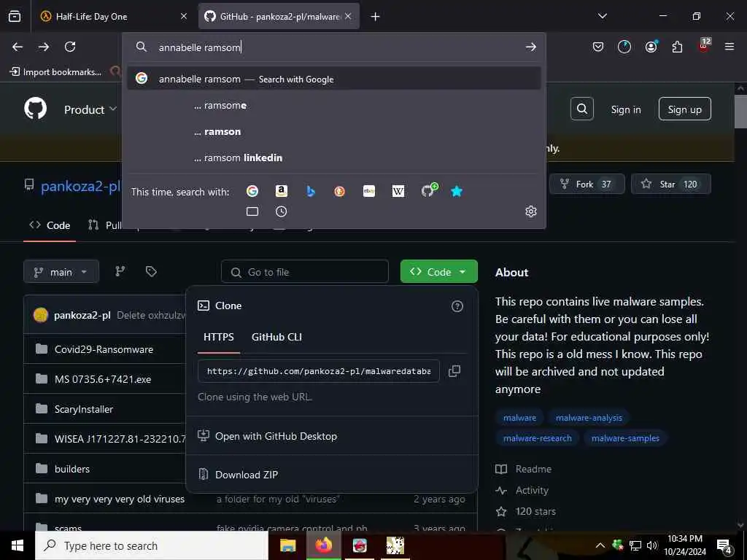Screen dimensions: 747x560
Task: Open the Firefox account icon
Action: pos(651,47)
